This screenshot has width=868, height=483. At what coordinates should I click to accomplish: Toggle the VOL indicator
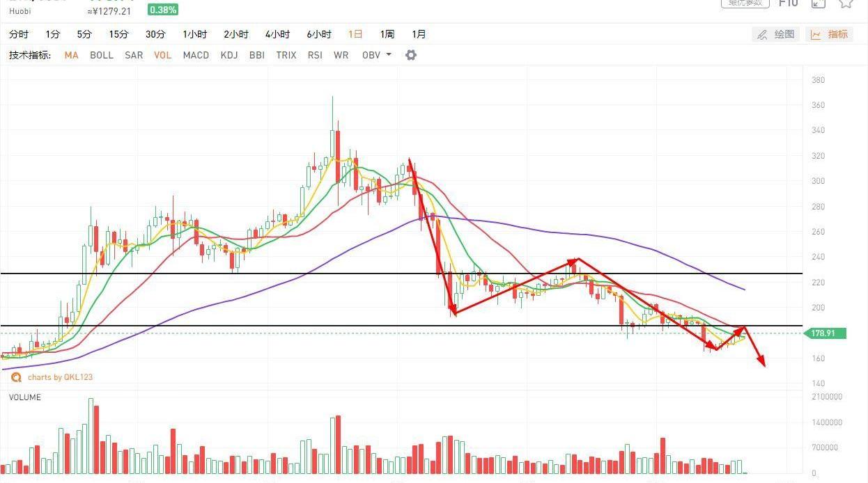[162, 55]
